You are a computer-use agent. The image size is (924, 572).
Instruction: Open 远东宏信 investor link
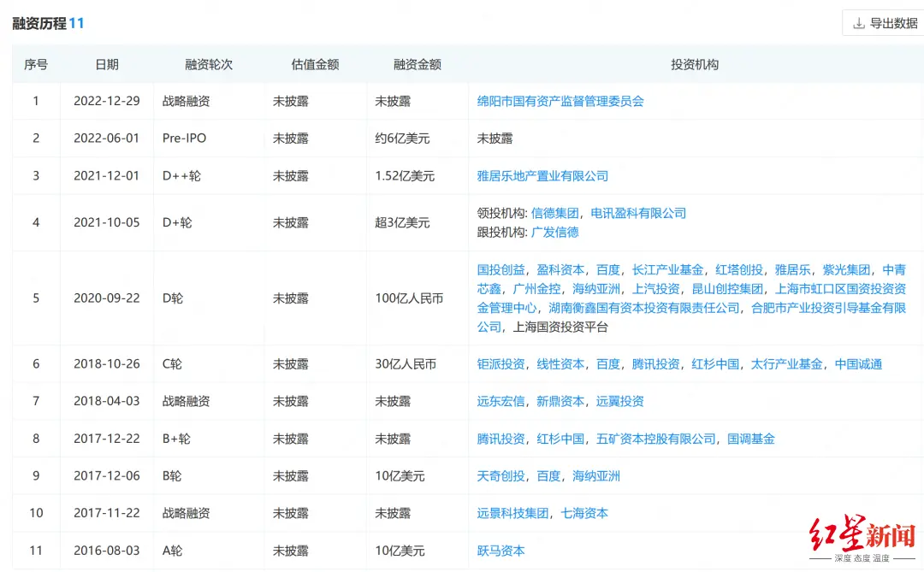click(500, 401)
